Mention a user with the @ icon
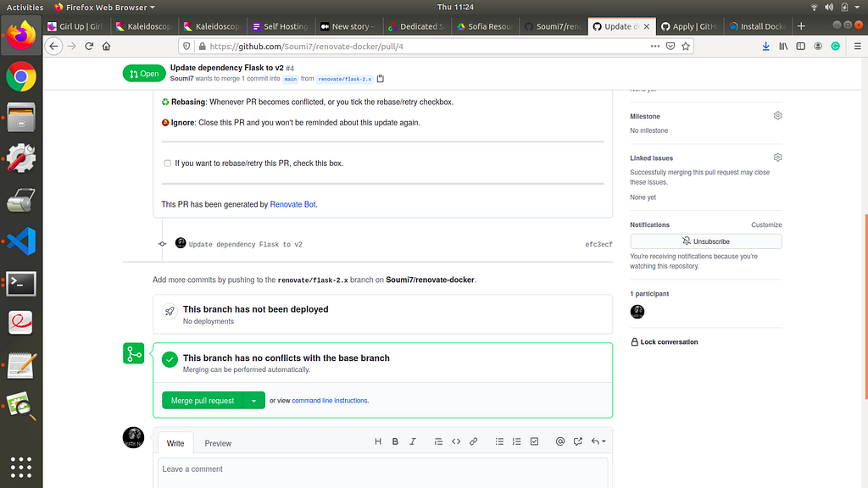This screenshot has height=488, width=868. (560, 441)
